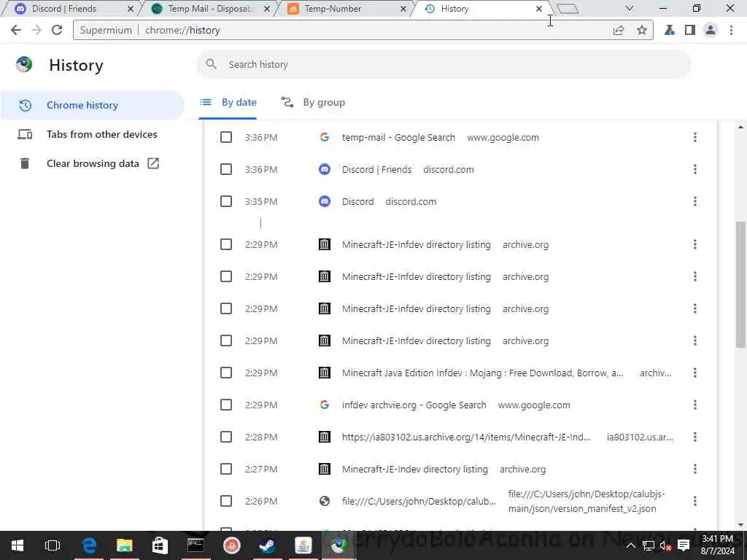Image resolution: width=747 pixels, height=560 pixels.
Task: Click the globe favicon of the file:/// entry
Action: coord(325,501)
